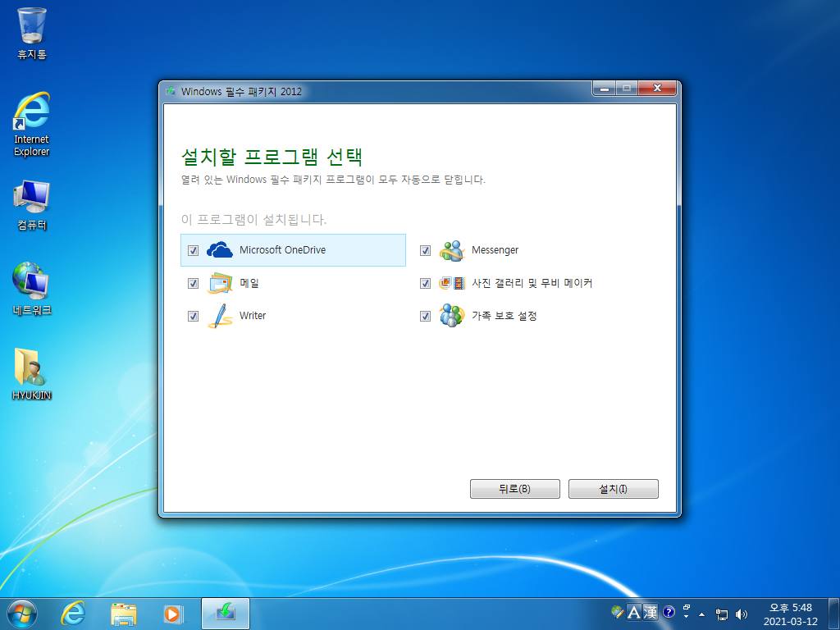Toggle the IME A input mode icon
Screen dimensions: 840x630
click(634, 612)
